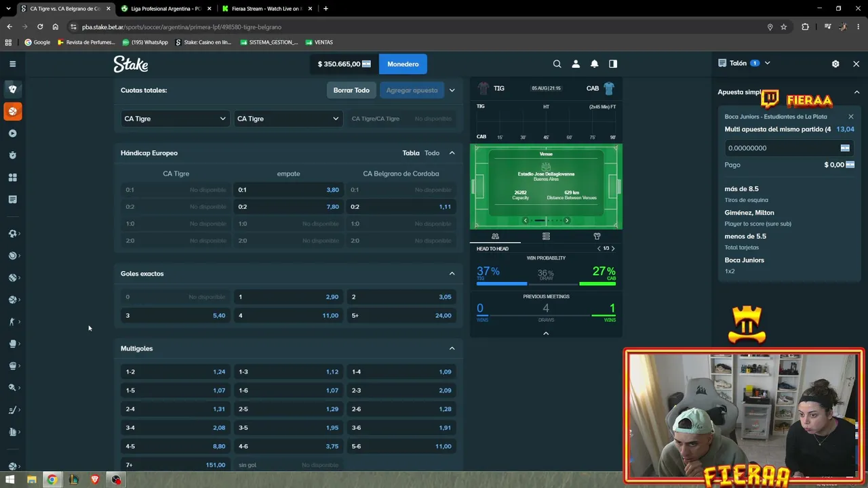Image resolution: width=868 pixels, height=488 pixels.
Task: Go to next venue slide in pitch widget
Action: pos(567,220)
